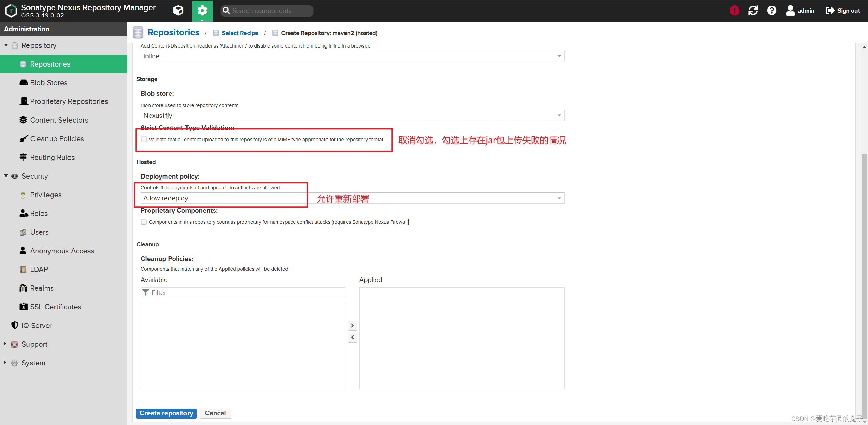This screenshot has width=868, height=425.
Task: Click the refresh icon in header
Action: pos(753,11)
